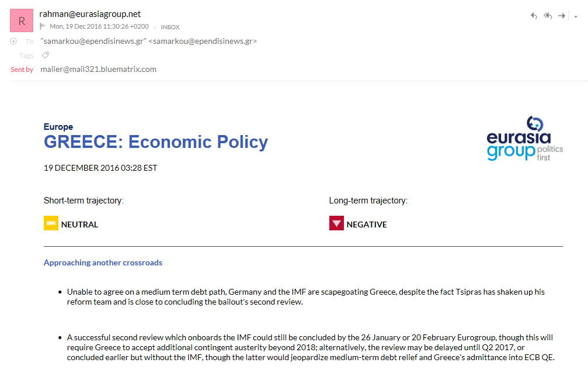Click the reply arrow icon

click(x=534, y=16)
